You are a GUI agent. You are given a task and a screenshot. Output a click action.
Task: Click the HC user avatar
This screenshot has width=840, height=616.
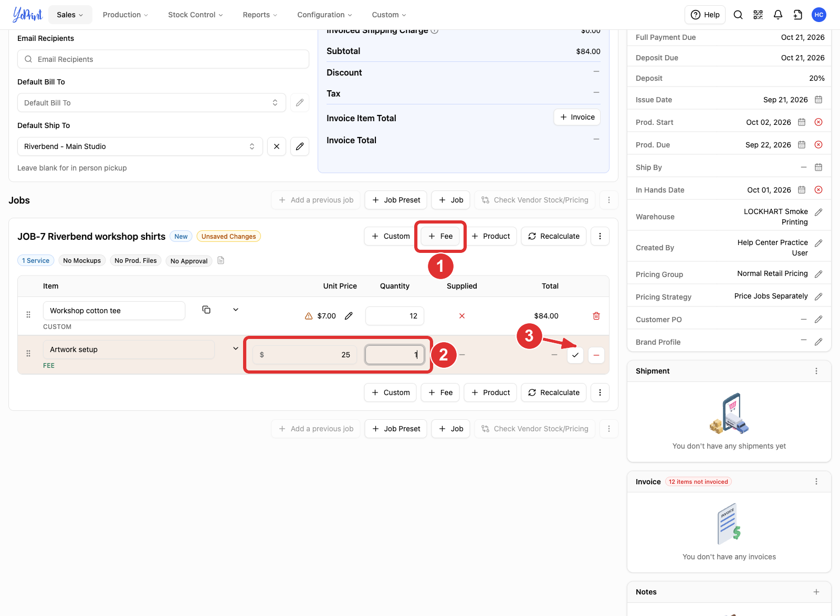pyautogui.click(x=819, y=15)
